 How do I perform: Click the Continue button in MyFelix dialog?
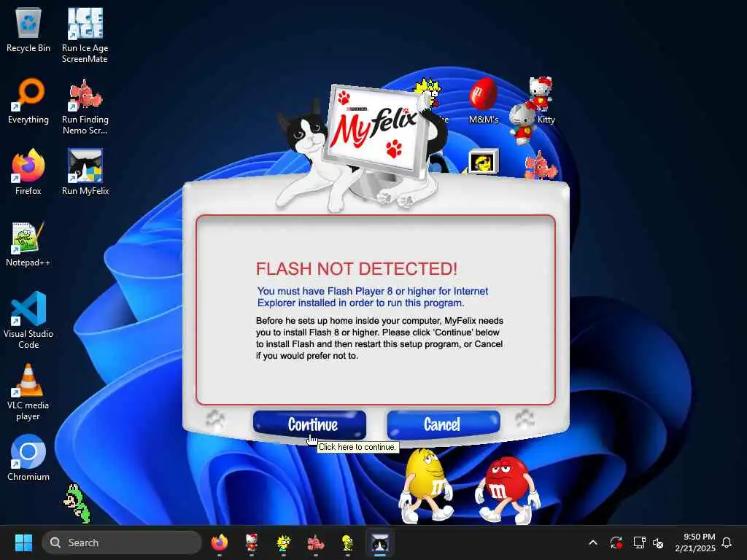tap(309, 424)
